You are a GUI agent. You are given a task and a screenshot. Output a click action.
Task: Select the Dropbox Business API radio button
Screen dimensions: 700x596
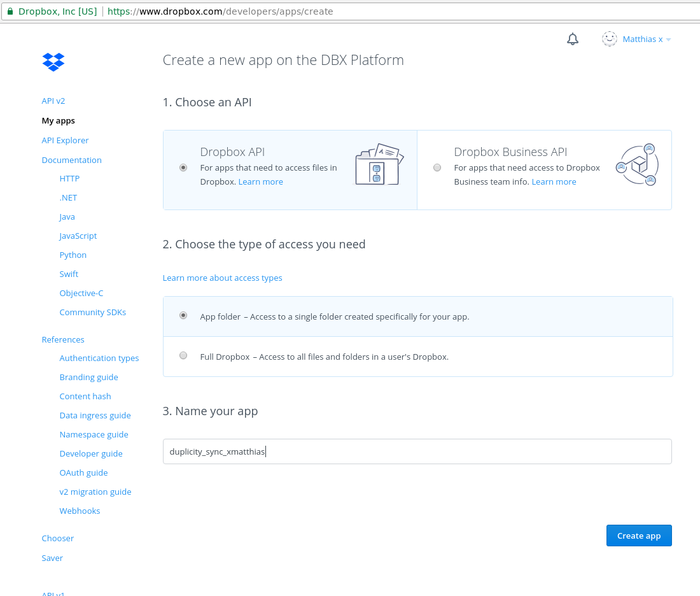pos(437,167)
